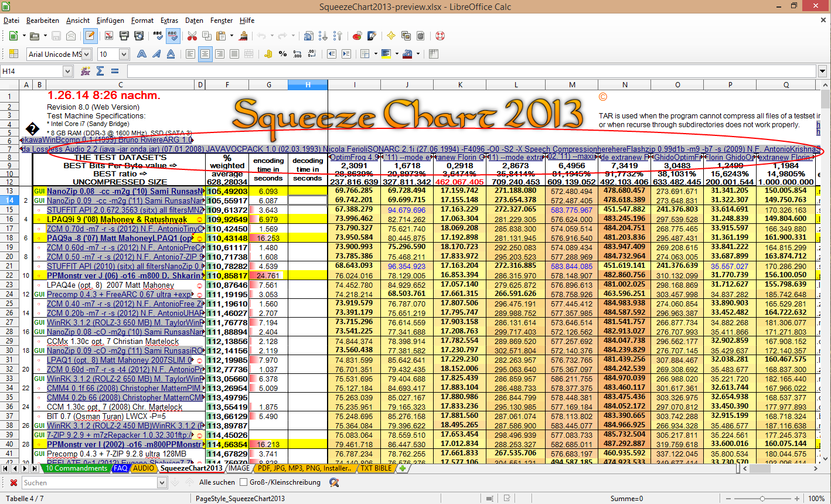
Task: Insert a hyperlink via toolbar icon
Action: click(x=309, y=36)
